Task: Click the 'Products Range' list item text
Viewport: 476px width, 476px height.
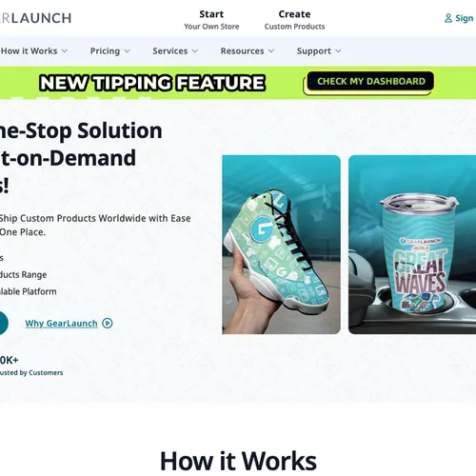Action: click(x=23, y=274)
